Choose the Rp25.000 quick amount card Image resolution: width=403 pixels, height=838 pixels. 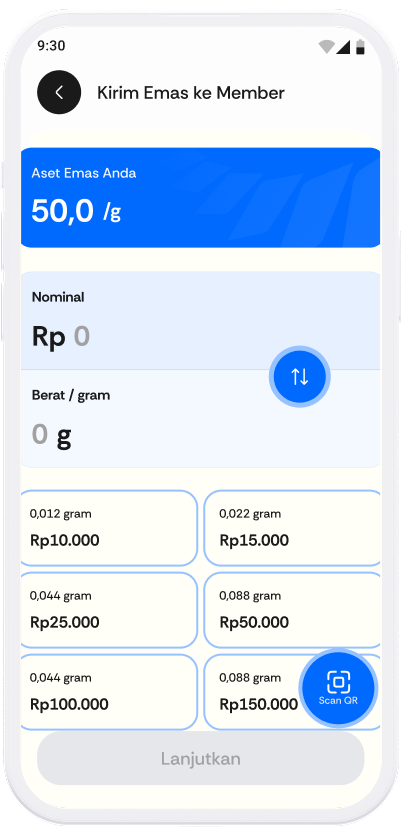(x=109, y=610)
